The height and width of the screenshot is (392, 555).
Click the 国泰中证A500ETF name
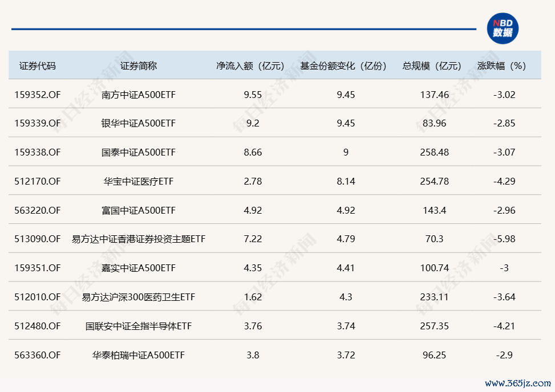pyautogui.click(x=139, y=152)
